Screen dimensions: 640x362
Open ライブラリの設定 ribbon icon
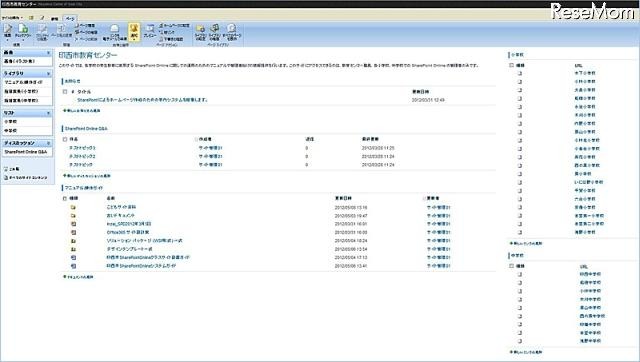pyautogui.click(x=200, y=29)
